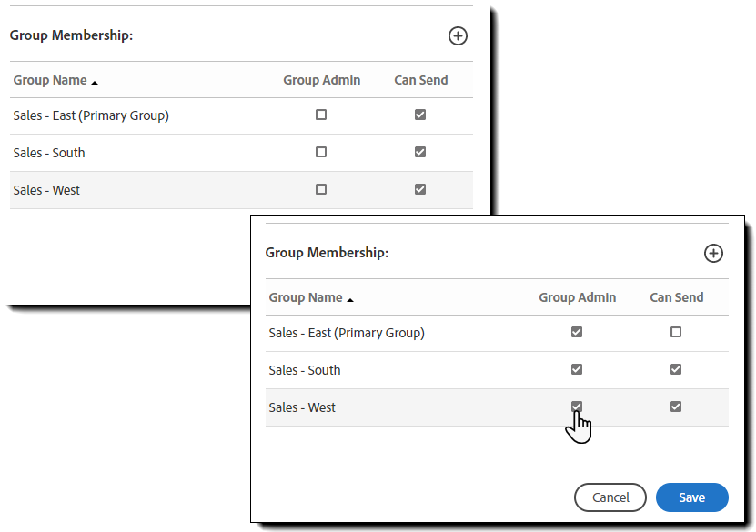This screenshot has height=532, width=756.
Task: Uncheck Group Admin for Sales - West in front dialog
Action: pyautogui.click(x=576, y=407)
